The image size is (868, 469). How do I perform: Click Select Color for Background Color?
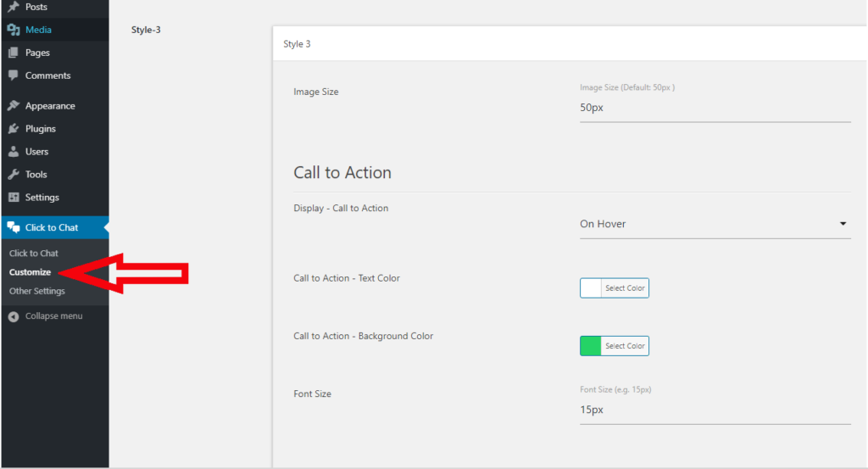pyautogui.click(x=625, y=346)
